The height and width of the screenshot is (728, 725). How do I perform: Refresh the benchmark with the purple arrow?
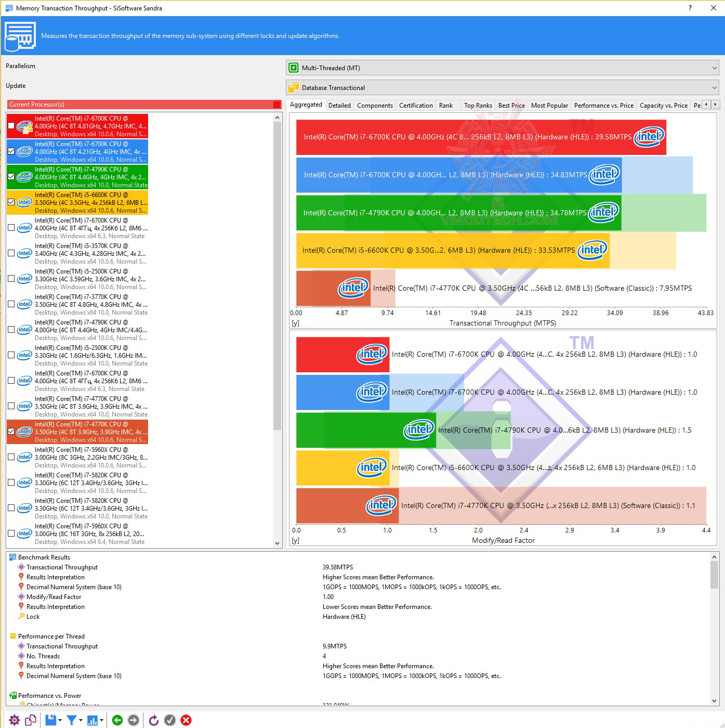click(153, 720)
